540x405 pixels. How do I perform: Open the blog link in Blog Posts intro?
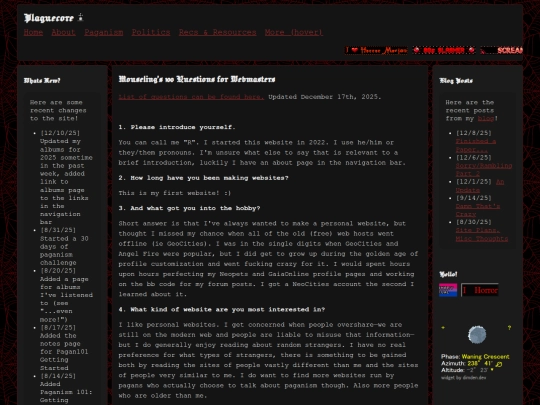coord(486,118)
